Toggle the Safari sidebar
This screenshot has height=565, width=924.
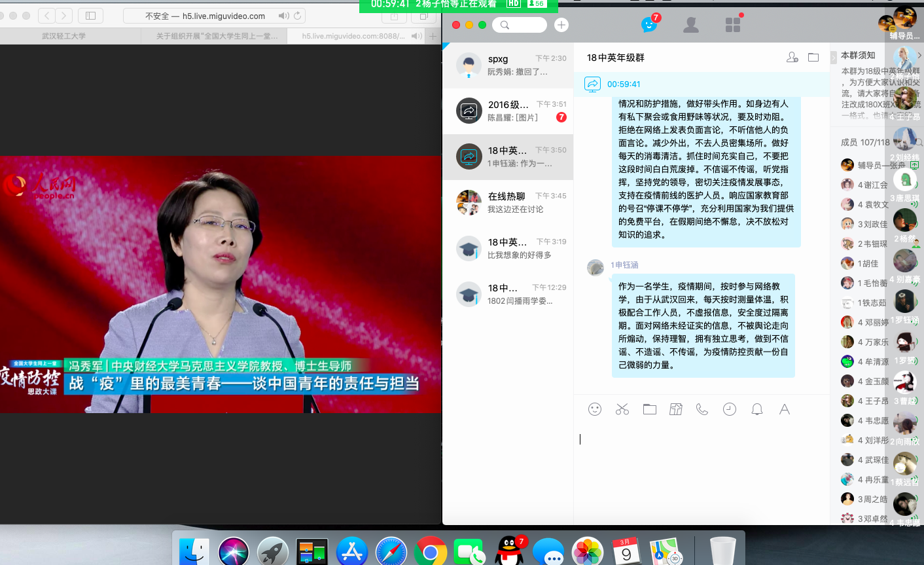coord(91,15)
